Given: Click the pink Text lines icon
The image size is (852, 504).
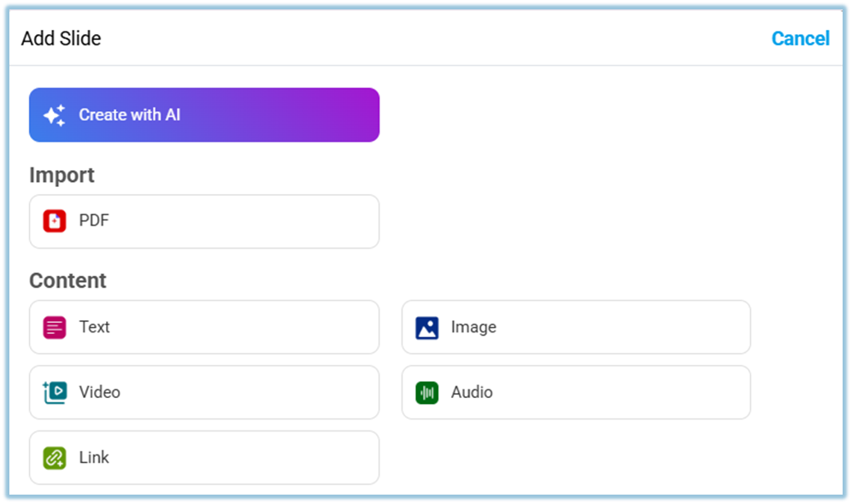Looking at the screenshot, I should pos(55,327).
